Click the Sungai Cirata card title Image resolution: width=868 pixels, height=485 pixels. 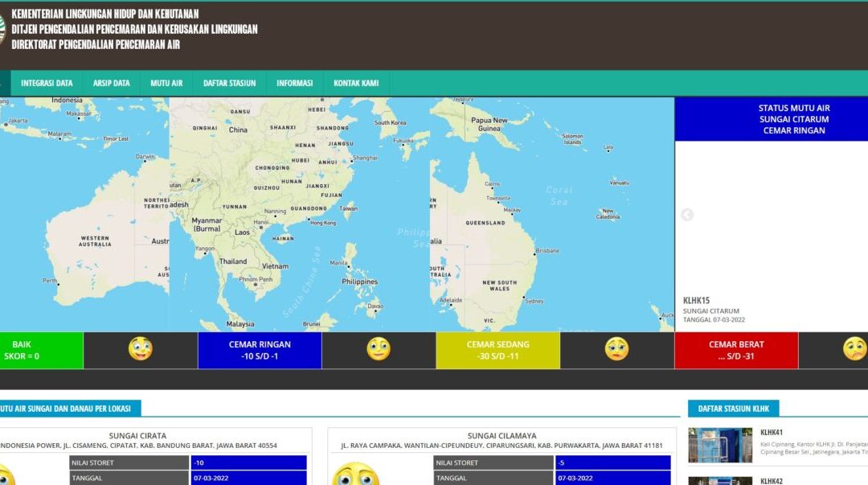coord(137,436)
